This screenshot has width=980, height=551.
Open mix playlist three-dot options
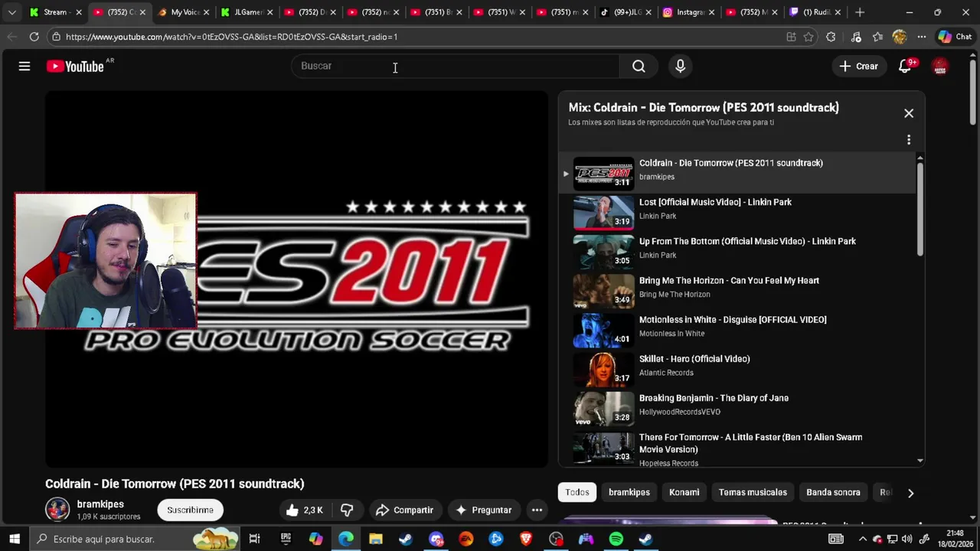tap(909, 139)
